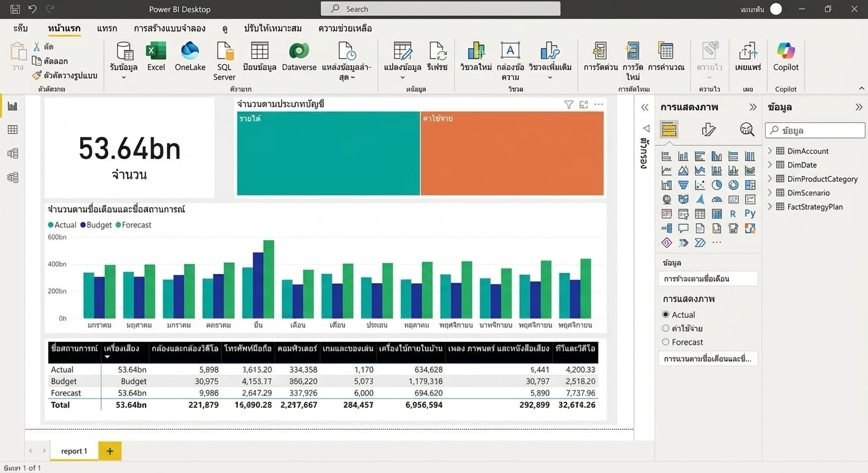Image resolution: width=868 pixels, height=473 pixels.
Task: Click the รีเฟรช refresh icon
Action: click(x=438, y=51)
